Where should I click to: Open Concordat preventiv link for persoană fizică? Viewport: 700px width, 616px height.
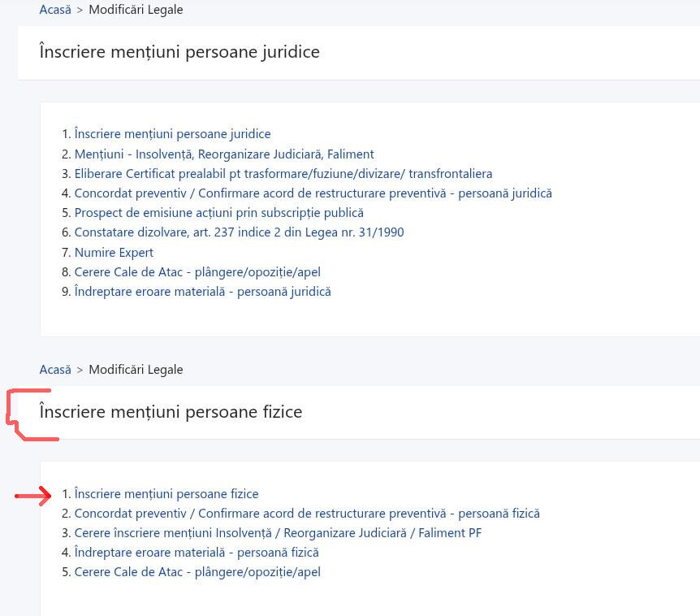[x=307, y=514]
